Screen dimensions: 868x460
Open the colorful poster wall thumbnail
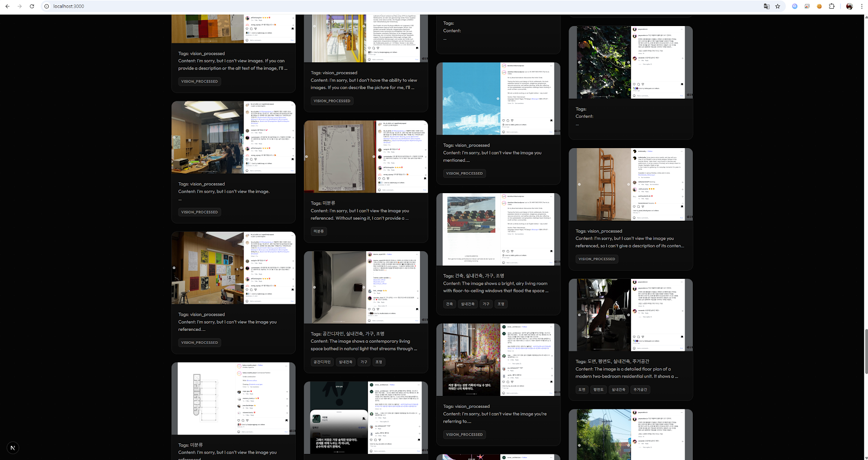[x=233, y=268]
